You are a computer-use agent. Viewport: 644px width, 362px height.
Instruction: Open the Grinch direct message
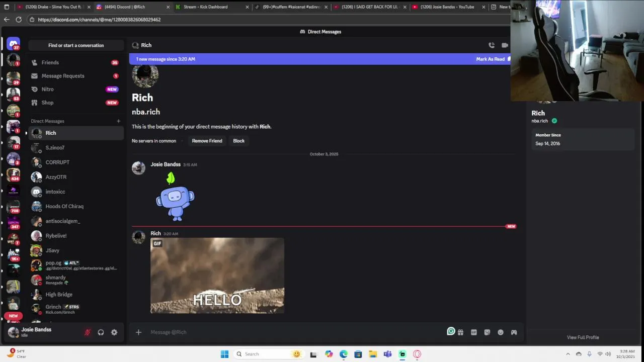click(75, 309)
